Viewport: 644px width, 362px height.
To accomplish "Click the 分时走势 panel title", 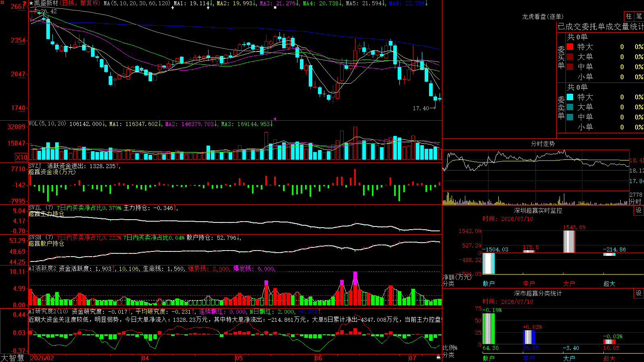I will (543, 144).
